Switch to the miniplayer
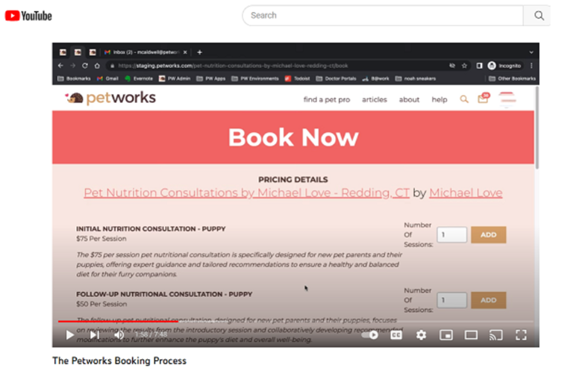Screen dimensions: 588x374 coord(446,334)
